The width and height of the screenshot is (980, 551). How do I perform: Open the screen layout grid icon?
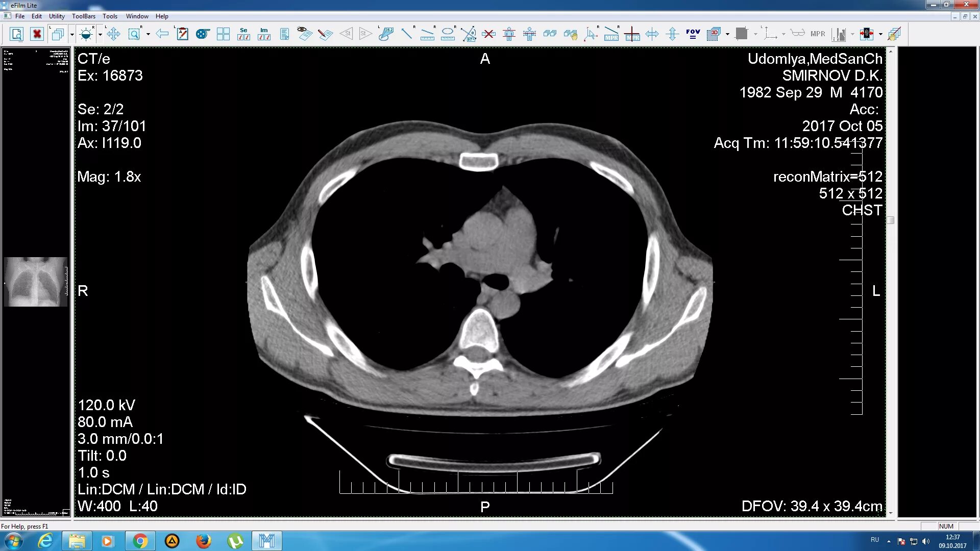[x=223, y=34]
